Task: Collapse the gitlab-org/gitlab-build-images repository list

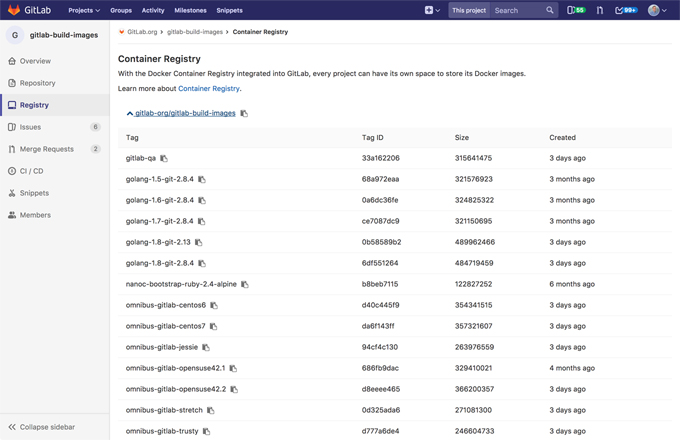Action: [x=130, y=114]
